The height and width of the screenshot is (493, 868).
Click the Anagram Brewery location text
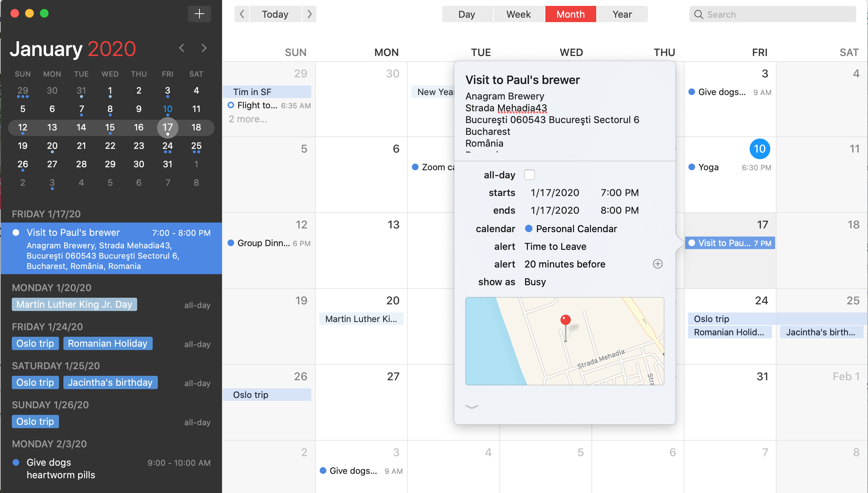505,96
